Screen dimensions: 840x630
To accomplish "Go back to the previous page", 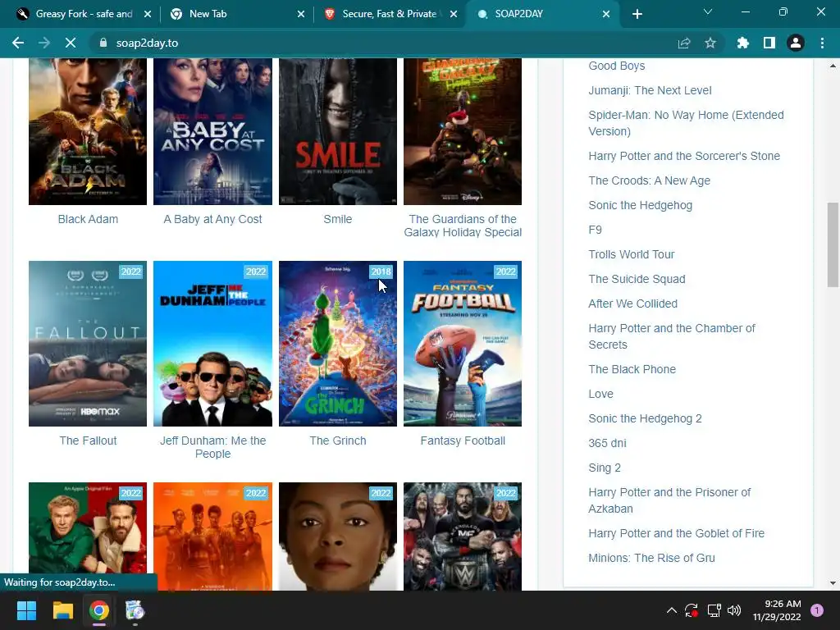I will click(18, 43).
